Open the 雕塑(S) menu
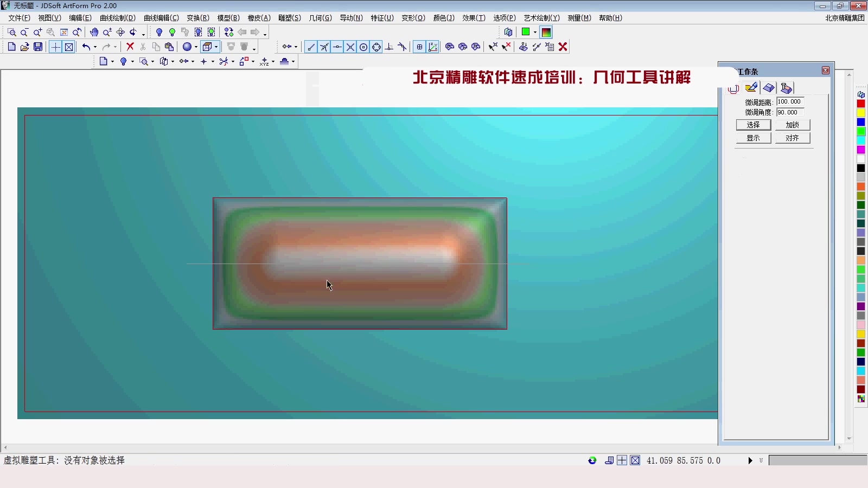Viewport: 868px width, 488px height. coord(290,18)
